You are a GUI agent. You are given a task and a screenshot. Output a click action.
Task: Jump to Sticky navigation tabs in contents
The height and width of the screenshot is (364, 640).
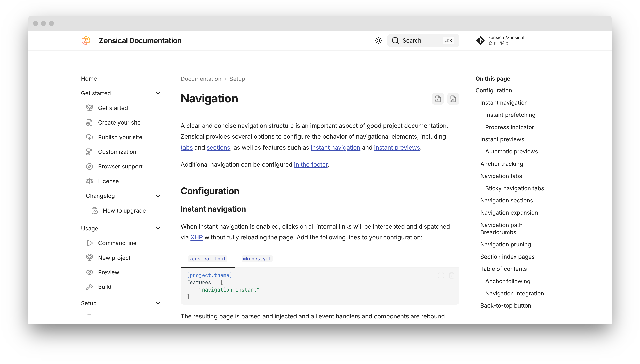pos(514,188)
